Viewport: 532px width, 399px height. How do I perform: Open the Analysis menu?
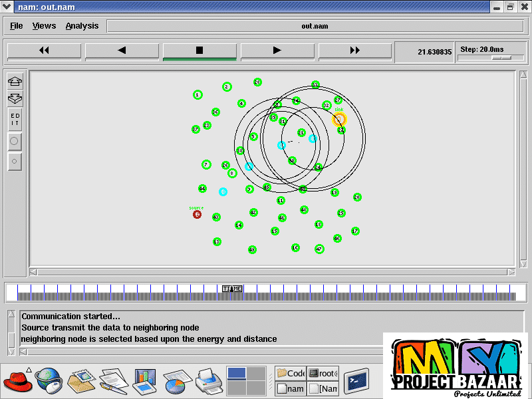pos(82,26)
